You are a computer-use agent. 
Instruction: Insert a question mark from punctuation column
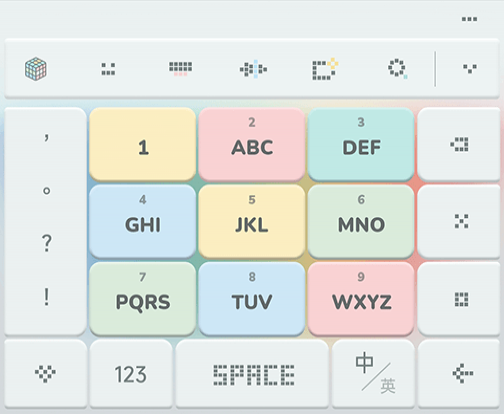pos(47,243)
